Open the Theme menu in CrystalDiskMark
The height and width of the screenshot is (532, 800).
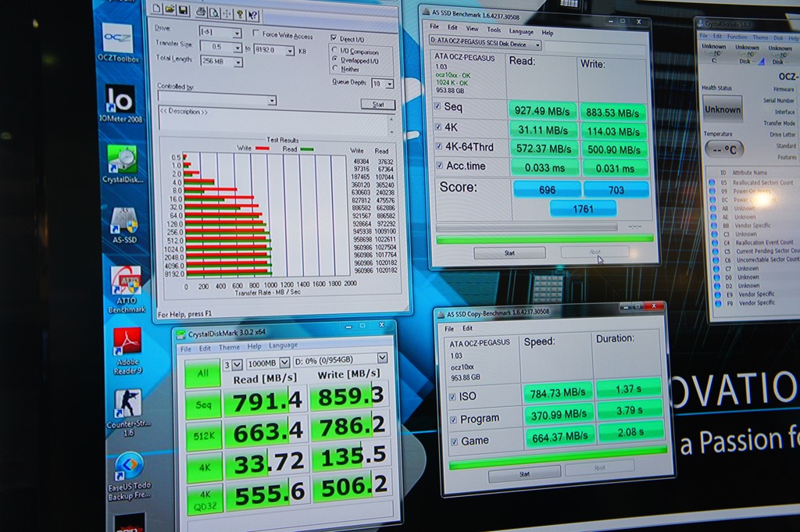pyautogui.click(x=229, y=348)
